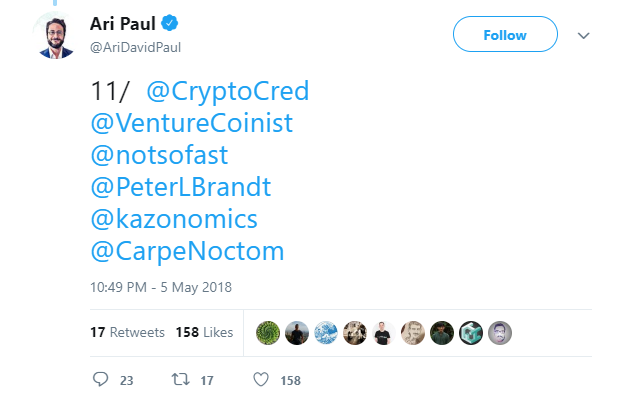This screenshot has height=412, width=626.
Task: Click the teal cube logo avatar
Action: pyautogui.click(x=471, y=333)
